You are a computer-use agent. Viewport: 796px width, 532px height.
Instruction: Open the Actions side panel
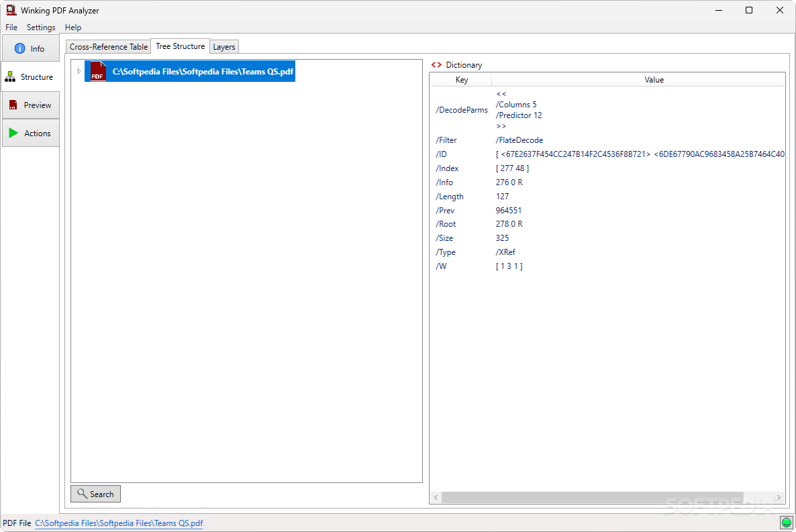[30, 133]
